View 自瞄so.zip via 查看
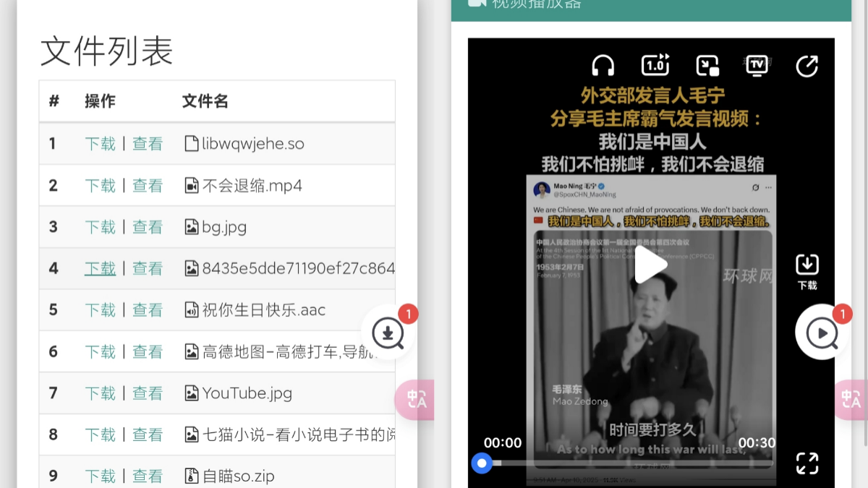 [x=148, y=476]
